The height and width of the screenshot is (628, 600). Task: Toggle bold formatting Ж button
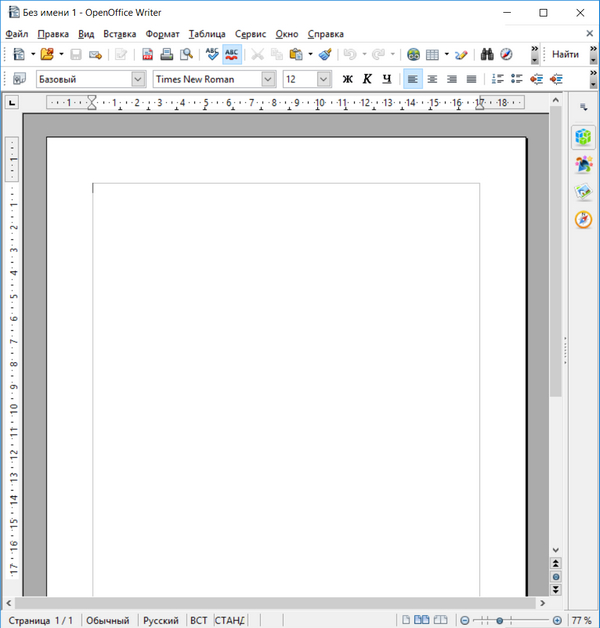pyautogui.click(x=348, y=79)
